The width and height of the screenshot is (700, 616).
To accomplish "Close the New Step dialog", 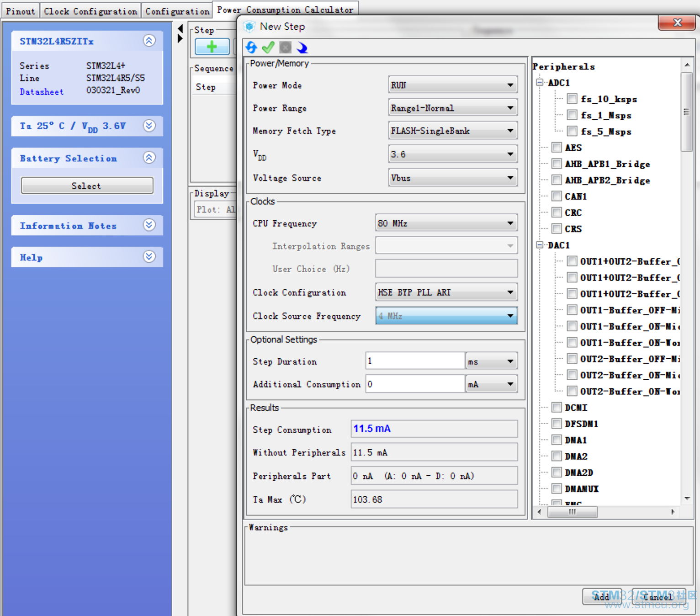I will [677, 22].
